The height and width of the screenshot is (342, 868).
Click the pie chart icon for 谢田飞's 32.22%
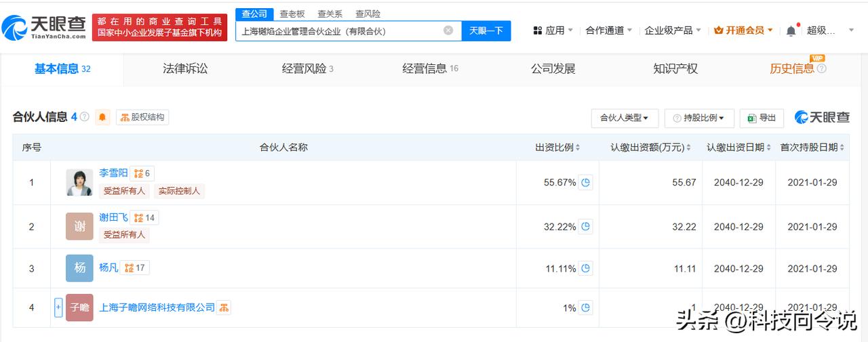pos(585,227)
